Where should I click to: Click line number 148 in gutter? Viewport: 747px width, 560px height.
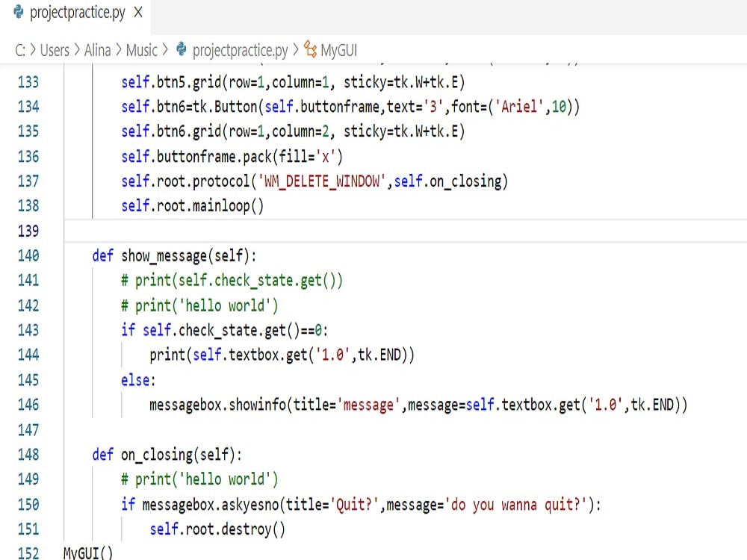28,454
